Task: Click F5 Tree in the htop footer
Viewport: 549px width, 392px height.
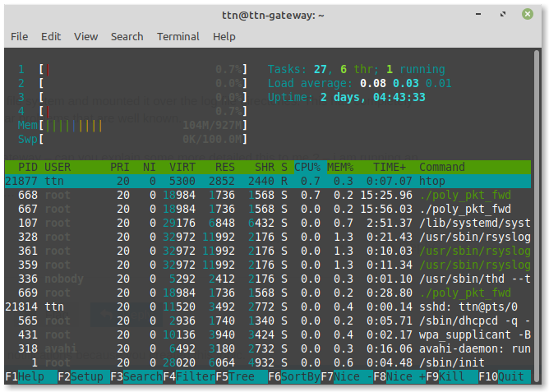Action: [242, 376]
